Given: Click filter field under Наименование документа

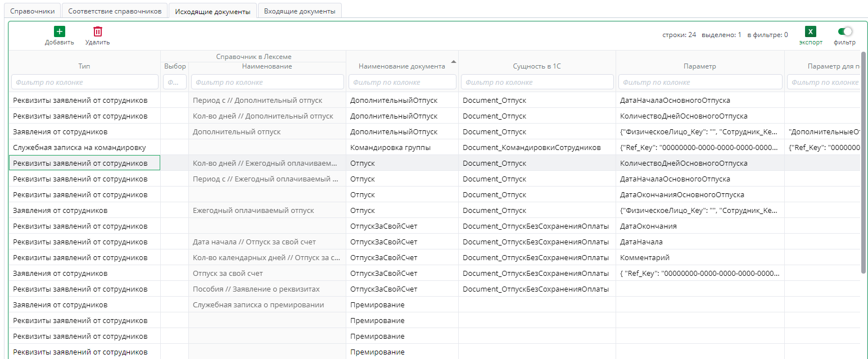Looking at the screenshot, I should [402, 82].
